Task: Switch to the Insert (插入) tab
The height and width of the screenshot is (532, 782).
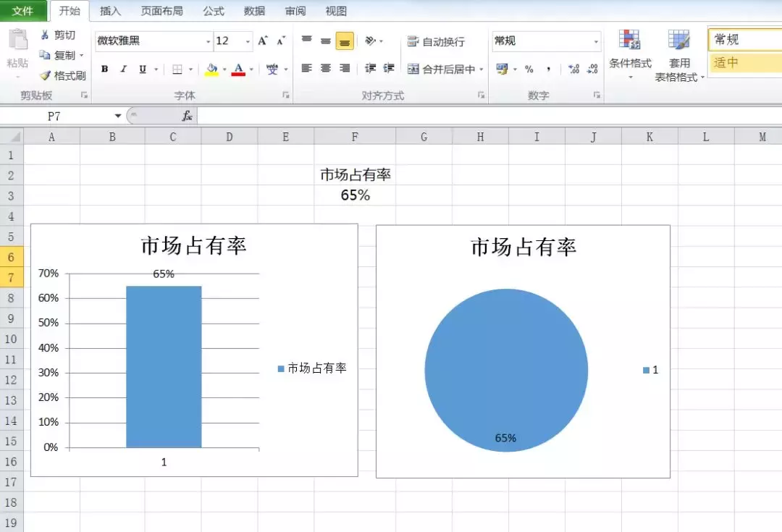Action: [110, 10]
